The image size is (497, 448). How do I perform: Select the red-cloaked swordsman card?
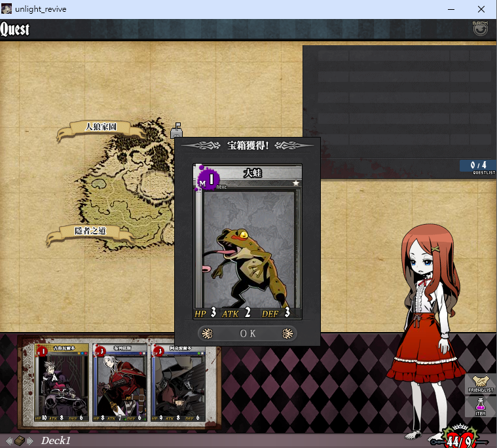(x=120, y=383)
